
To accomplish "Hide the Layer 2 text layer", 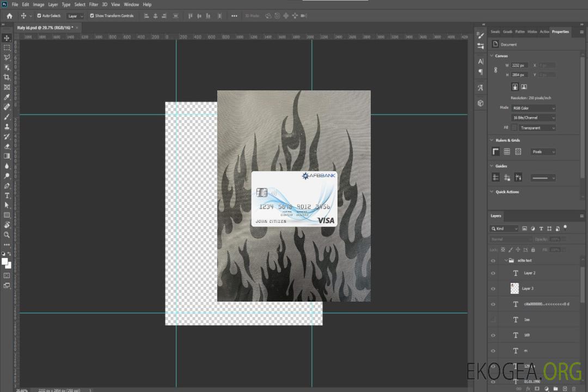I will (493, 273).
